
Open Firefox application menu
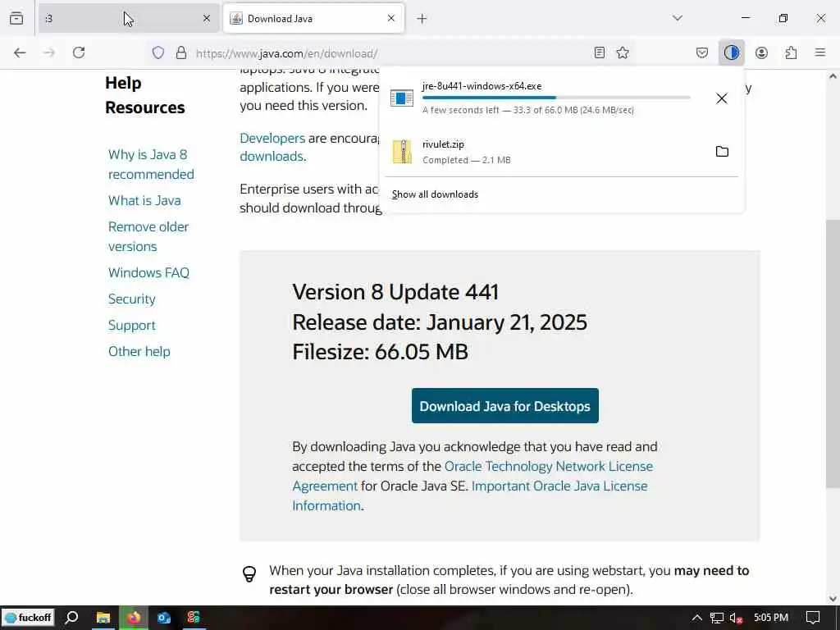point(820,52)
